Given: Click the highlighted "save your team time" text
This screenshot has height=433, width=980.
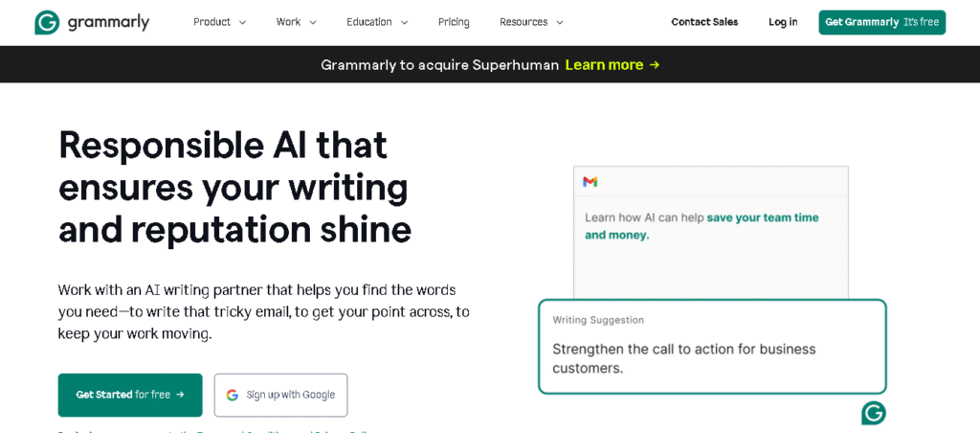Looking at the screenshot, I should pyautogui.click(x=763, y=217).
